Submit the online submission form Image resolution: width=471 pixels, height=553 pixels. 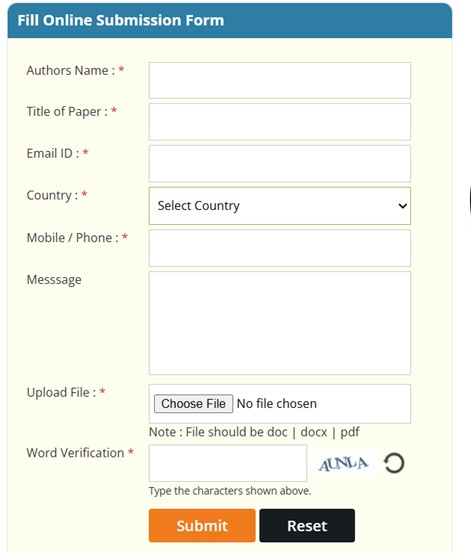tap(202, 525)
